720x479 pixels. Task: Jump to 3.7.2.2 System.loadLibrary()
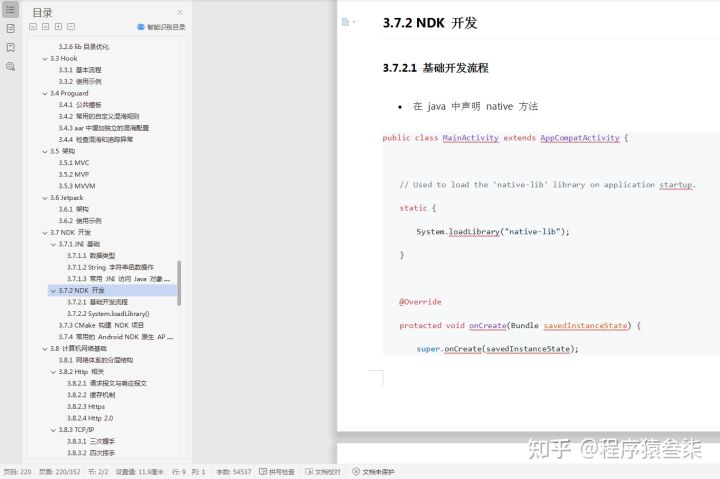tap(108, 314)
